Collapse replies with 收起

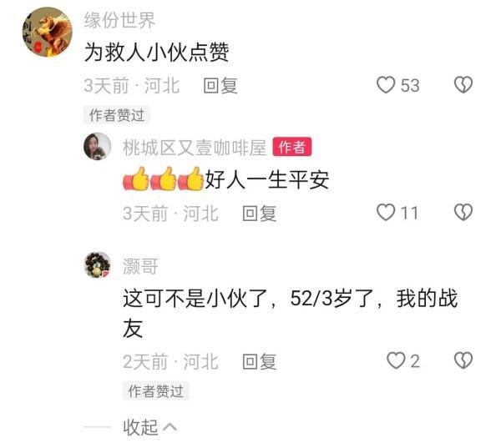point(140,427)
